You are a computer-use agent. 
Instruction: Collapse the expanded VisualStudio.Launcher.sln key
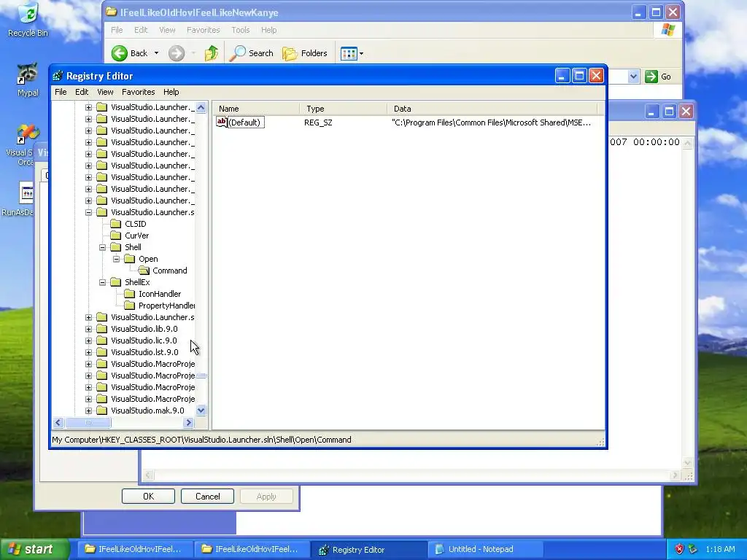(88, 212)
